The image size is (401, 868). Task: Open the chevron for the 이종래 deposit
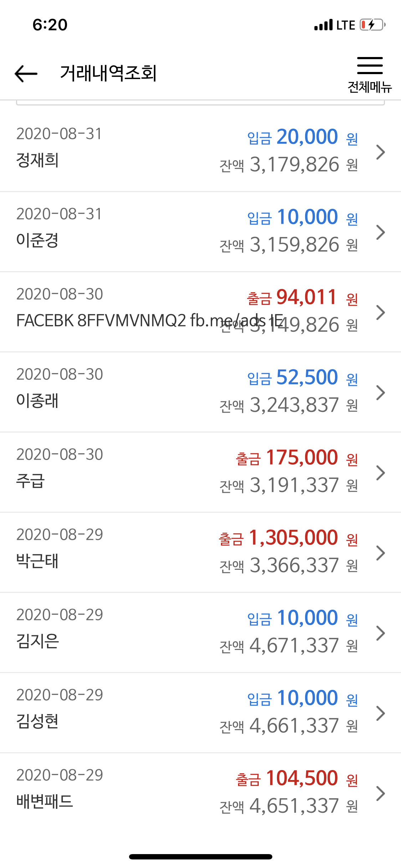[380, 392]
